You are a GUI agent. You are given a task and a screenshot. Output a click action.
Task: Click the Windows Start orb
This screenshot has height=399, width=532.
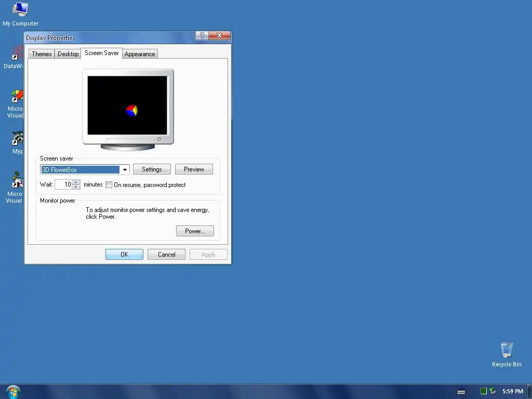(x=13, y=392)
